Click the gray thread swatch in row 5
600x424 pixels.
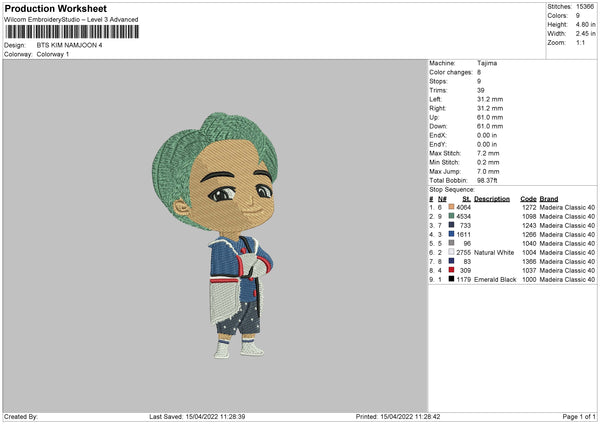[x=451, y=243]
